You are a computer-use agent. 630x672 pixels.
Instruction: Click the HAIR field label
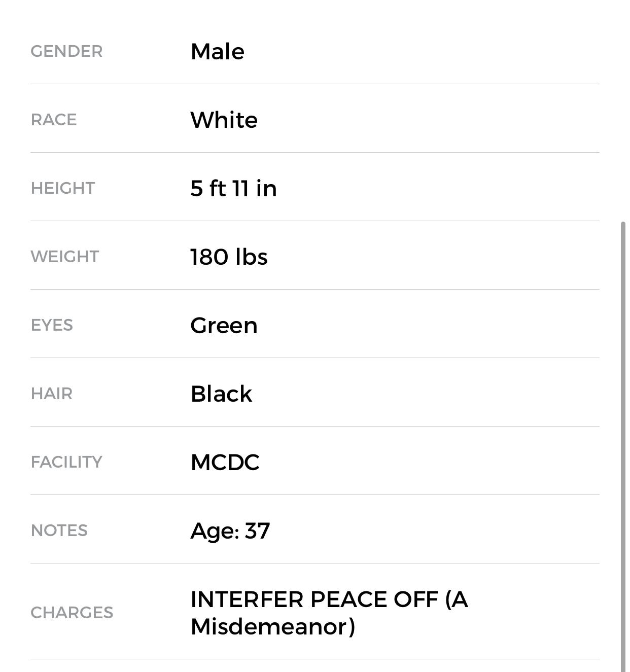point(52,394)
